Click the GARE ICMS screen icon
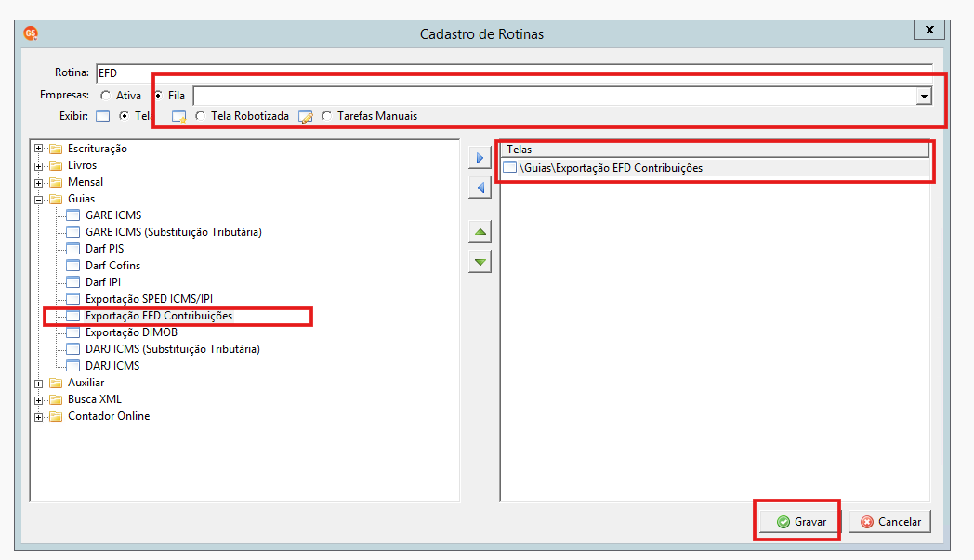This screenshot has height=560, width=974. 72,215
